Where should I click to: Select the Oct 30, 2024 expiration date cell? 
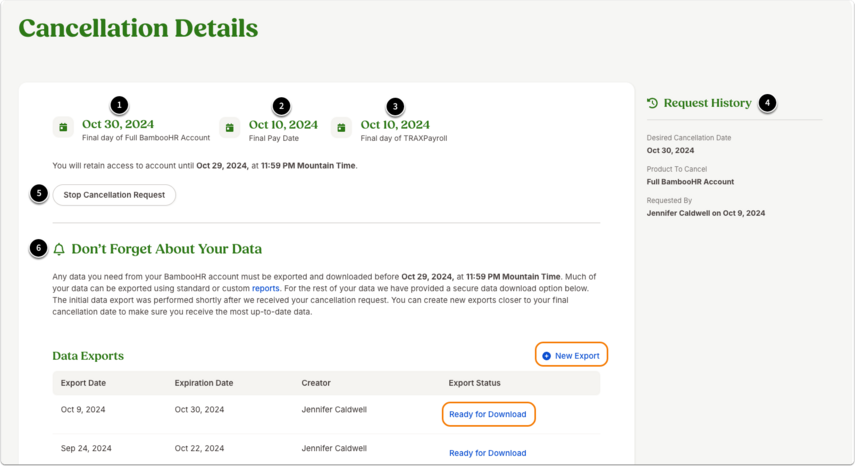(x=200, y=409)
